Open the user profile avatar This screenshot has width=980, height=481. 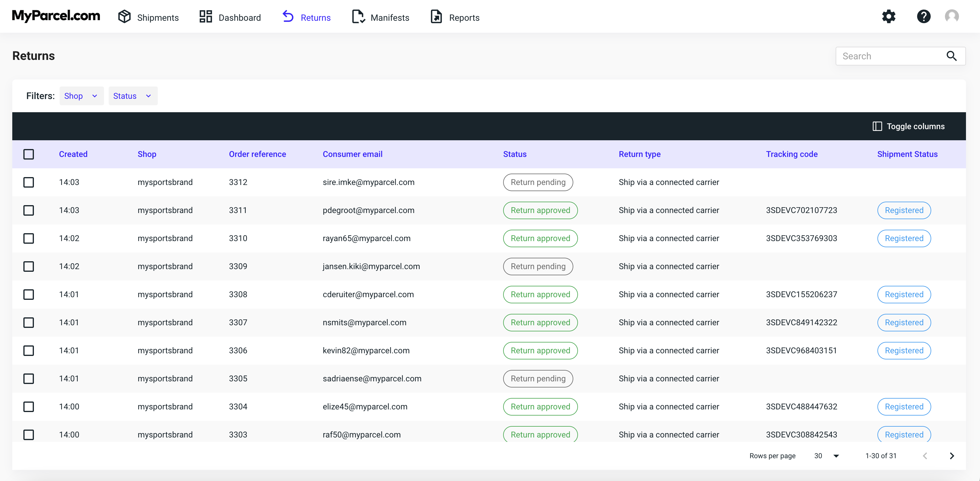[x=951, y=17]
